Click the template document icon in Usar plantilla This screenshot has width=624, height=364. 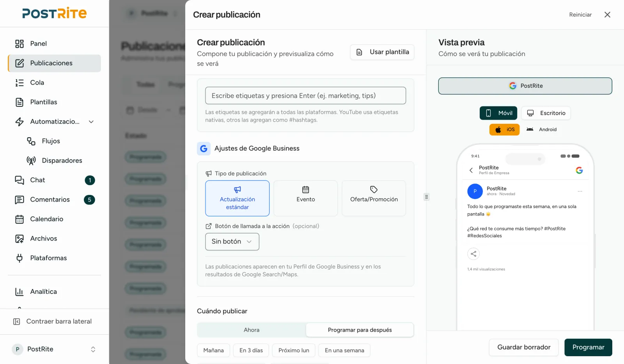(x=360, y=52)
